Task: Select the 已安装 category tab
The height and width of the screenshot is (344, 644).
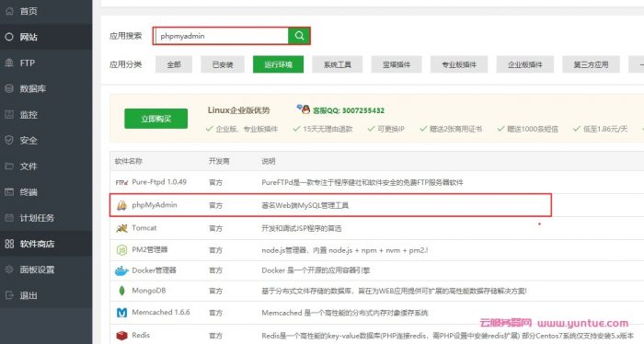Action: pyautogui.click(x=223, y=64)
